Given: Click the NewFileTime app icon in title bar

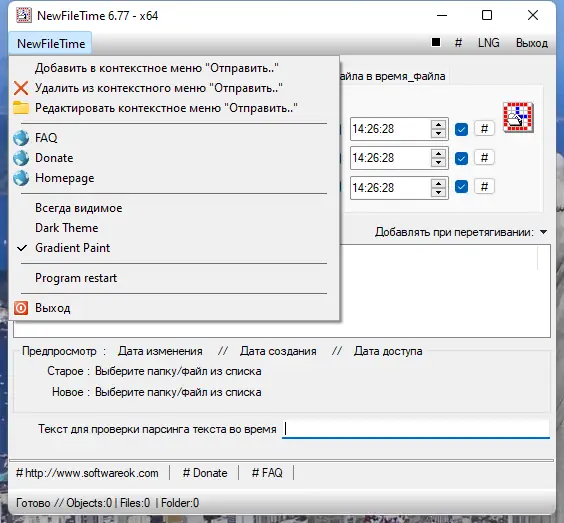Looking at the screenshot, I should 24,15.
